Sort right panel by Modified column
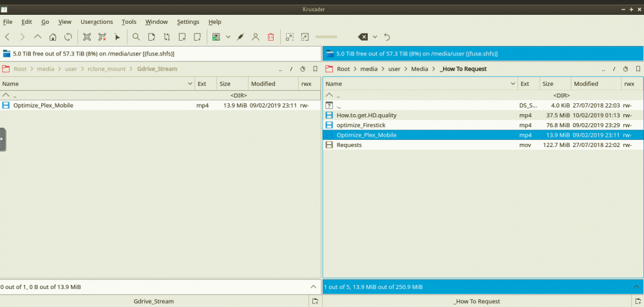Viewport: 644px width, 307px height. (x=596, y=84)
